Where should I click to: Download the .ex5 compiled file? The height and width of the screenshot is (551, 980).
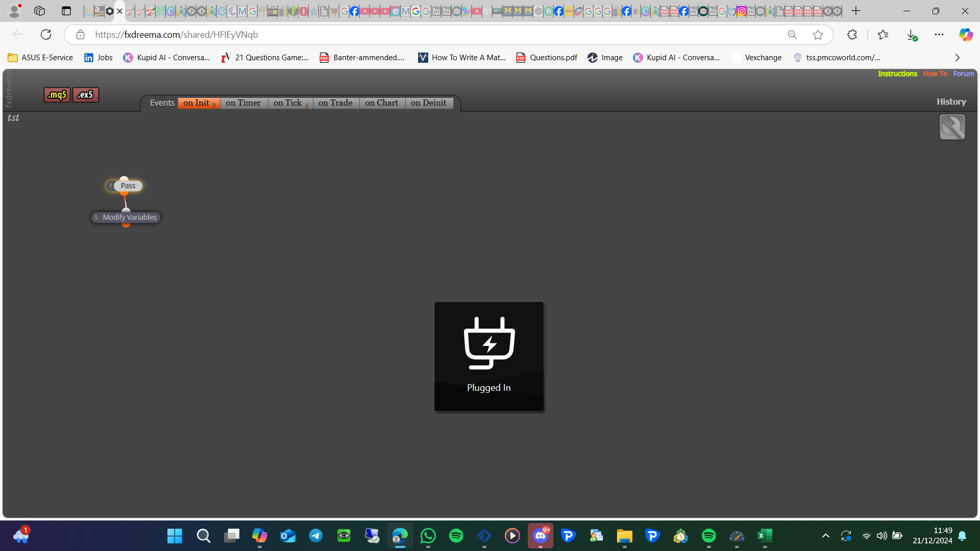[x=85, y=95]
